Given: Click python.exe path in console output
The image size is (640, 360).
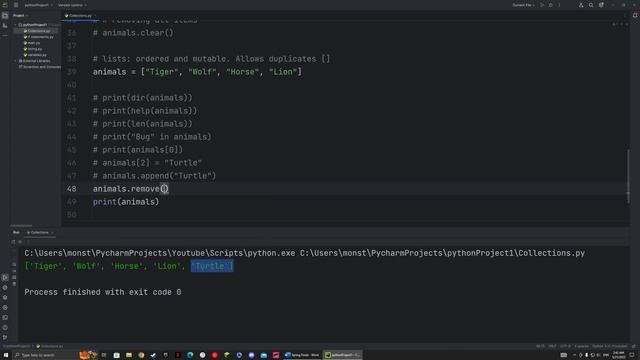Looking at the screenshot, I should (160, 253).
